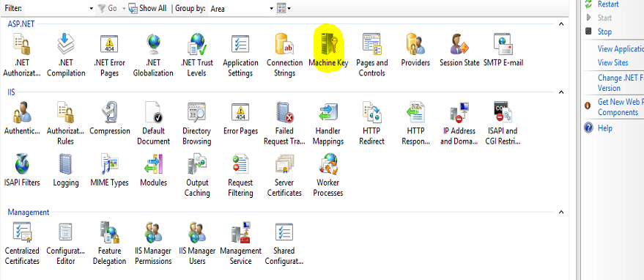This screenshot has width=644, height=280.
Task: Collapse the ASP.NET group
Action: (561, 24)
